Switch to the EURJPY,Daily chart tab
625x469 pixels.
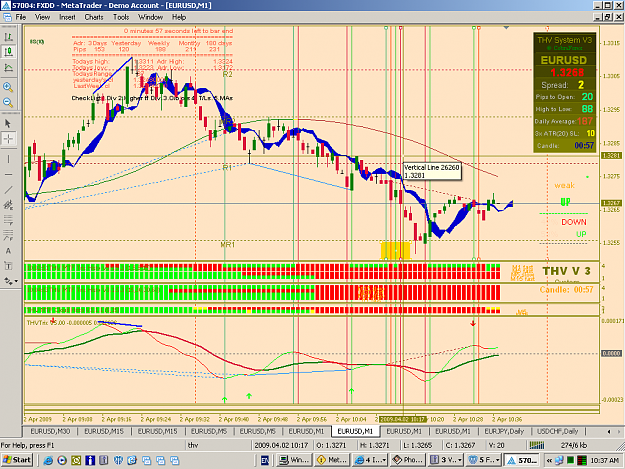(x=504, y=431)
